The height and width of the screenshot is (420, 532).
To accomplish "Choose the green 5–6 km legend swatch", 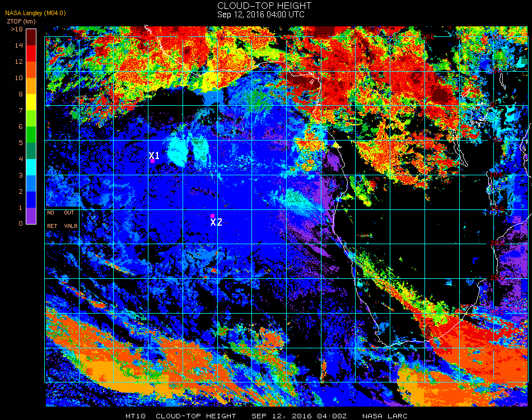I will tap(31, 135).
